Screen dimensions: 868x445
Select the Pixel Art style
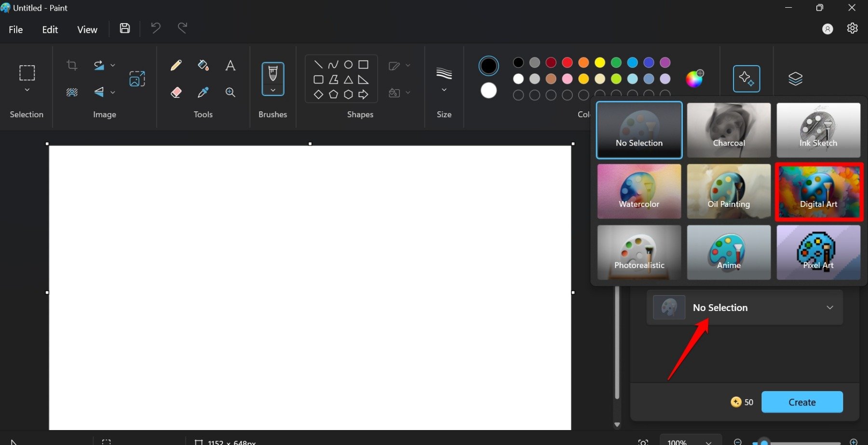coord(818,252)
